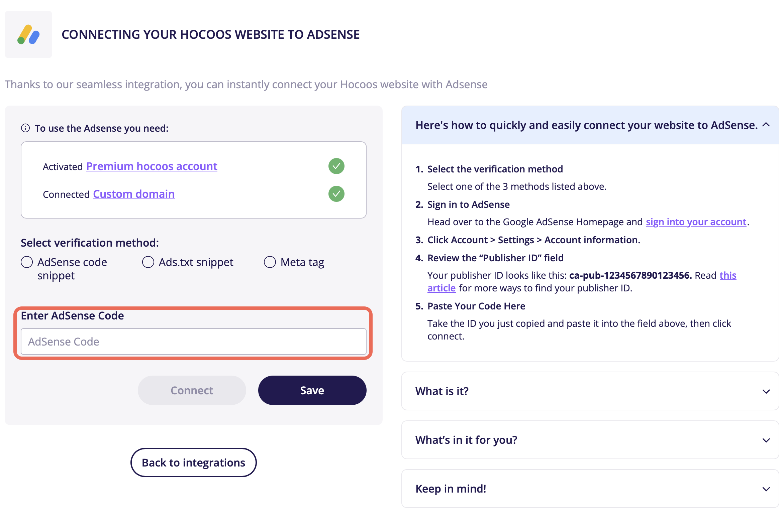
Task: Click green checkmark next to Custom domain
Action: [x=336, y=194]
